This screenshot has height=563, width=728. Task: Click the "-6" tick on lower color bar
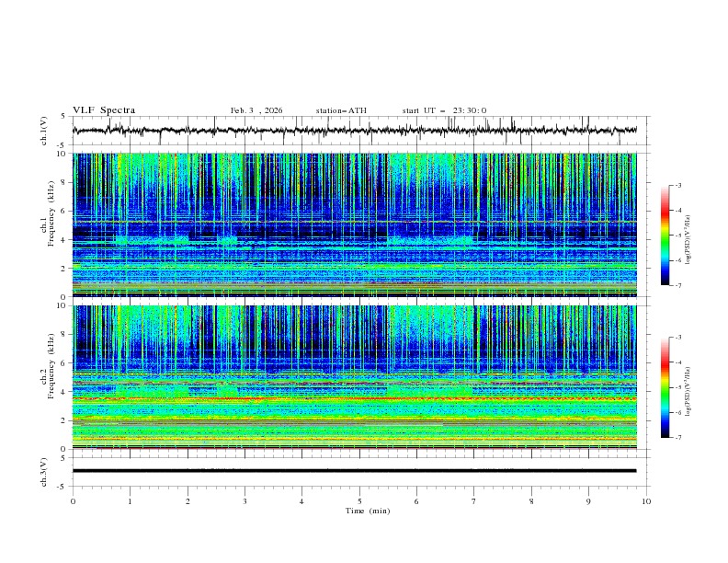[678, 412]
